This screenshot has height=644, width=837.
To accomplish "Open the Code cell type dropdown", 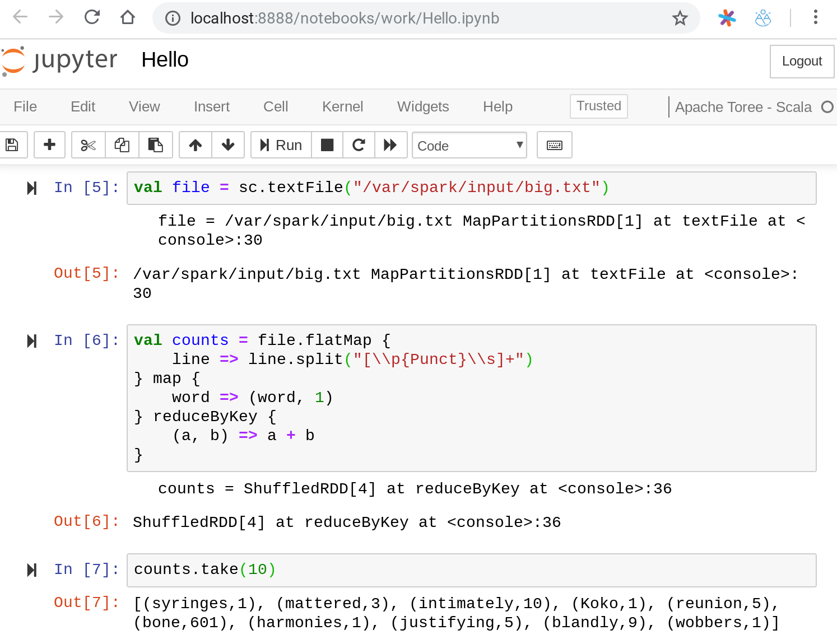I will [x=469, y=146].
